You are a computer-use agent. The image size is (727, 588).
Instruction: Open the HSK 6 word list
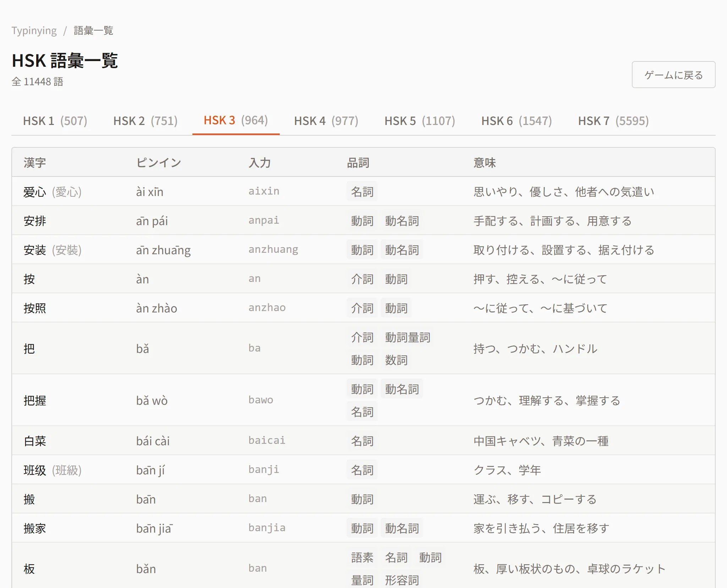516,121
